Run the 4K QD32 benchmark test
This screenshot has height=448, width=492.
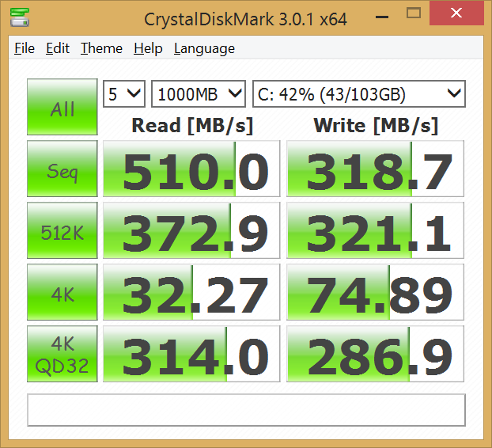(62, 354)
